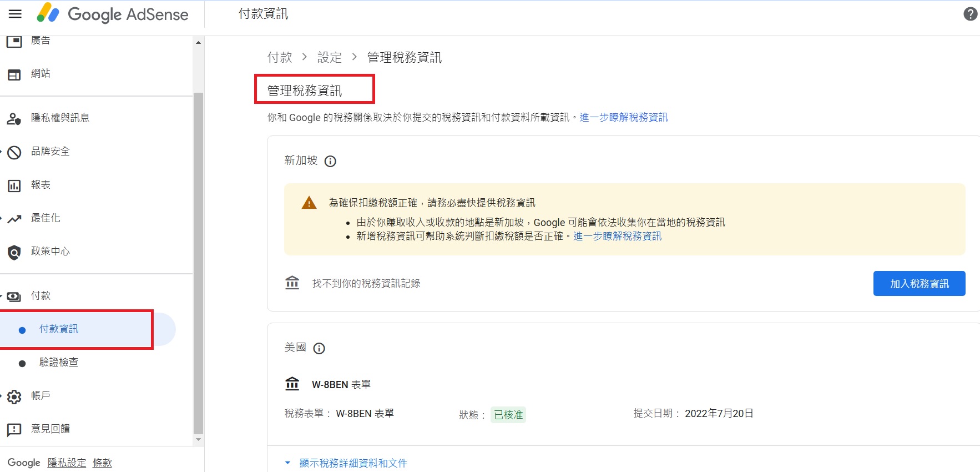
Task: Open the hamburger main menu
Action: point(15,14)
